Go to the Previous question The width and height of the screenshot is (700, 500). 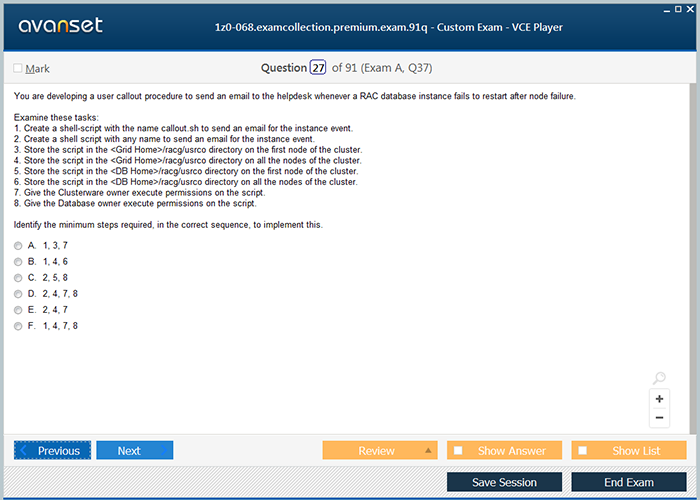(x=52, y=450)
